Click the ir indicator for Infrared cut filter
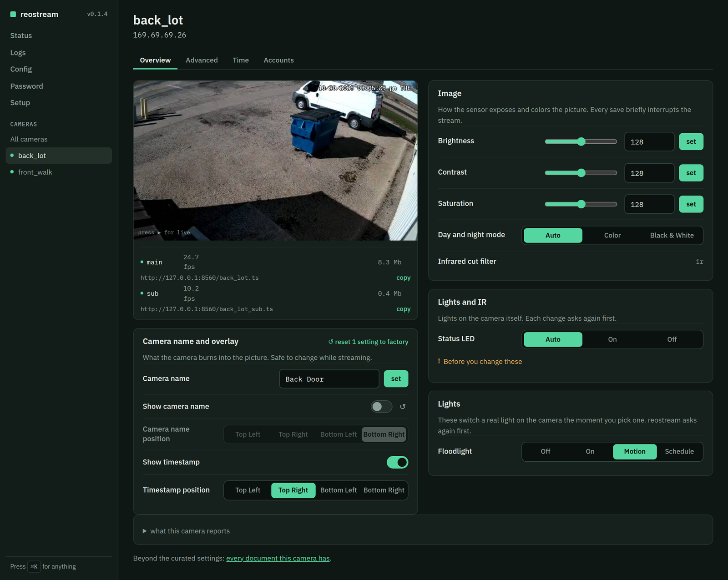The image size is (728, 580). (x=699, y=262)
